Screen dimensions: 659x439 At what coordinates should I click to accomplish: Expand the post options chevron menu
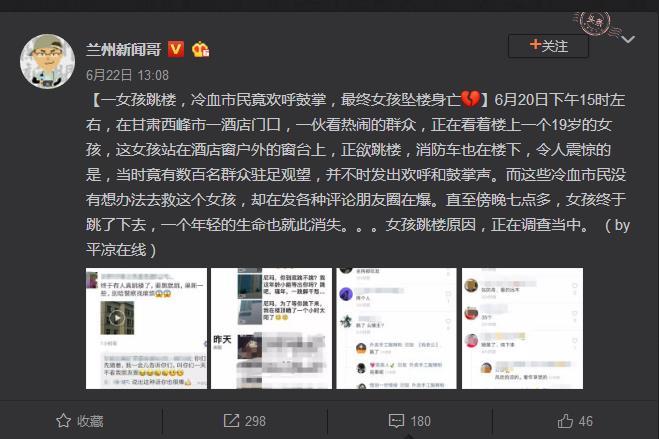coord(628,39)
